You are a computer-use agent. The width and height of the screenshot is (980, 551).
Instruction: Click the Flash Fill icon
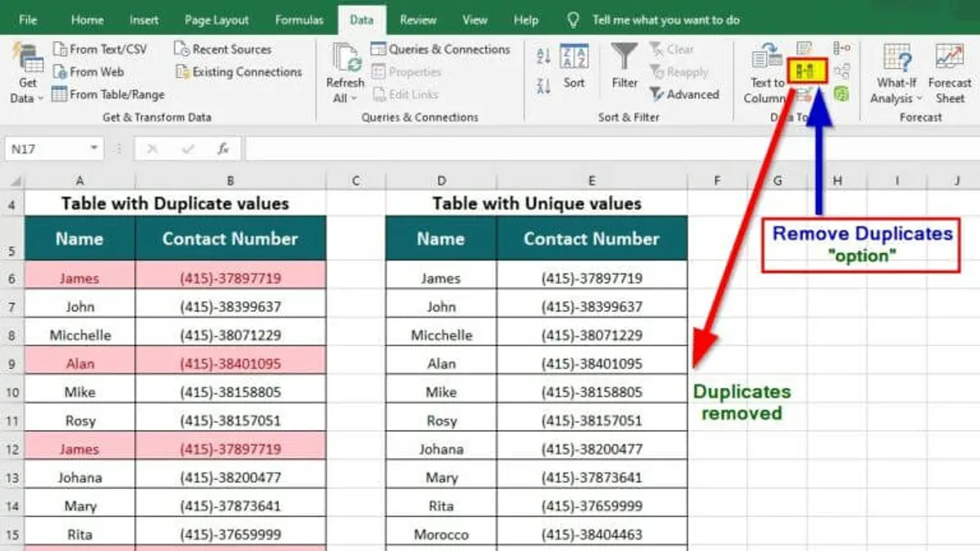[x=804, y=49]
